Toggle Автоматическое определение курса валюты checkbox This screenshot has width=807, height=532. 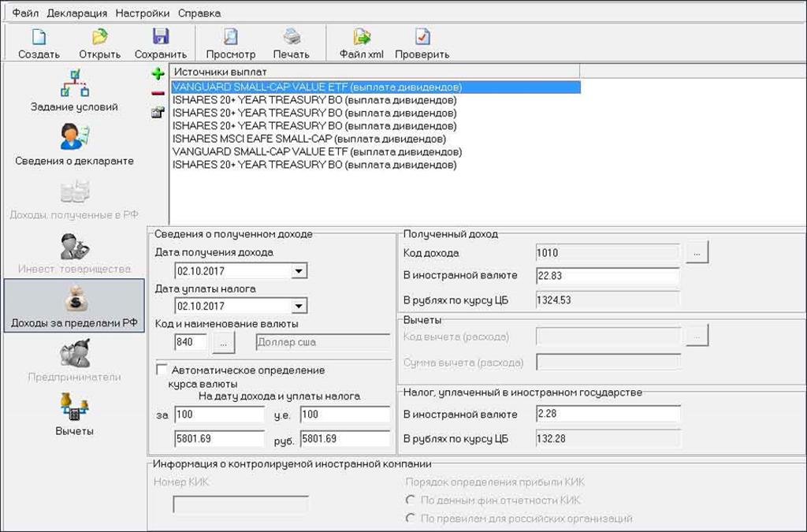click(162, 370)
